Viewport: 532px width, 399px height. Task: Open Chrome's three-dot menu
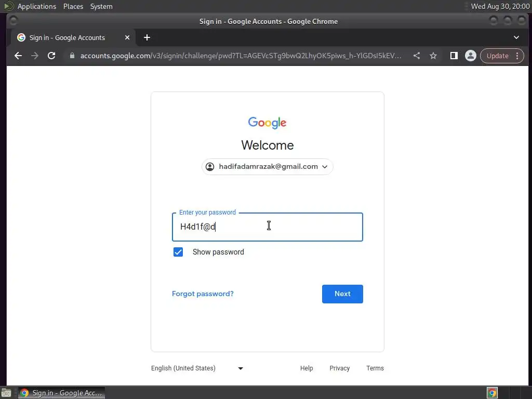[517, 56]
